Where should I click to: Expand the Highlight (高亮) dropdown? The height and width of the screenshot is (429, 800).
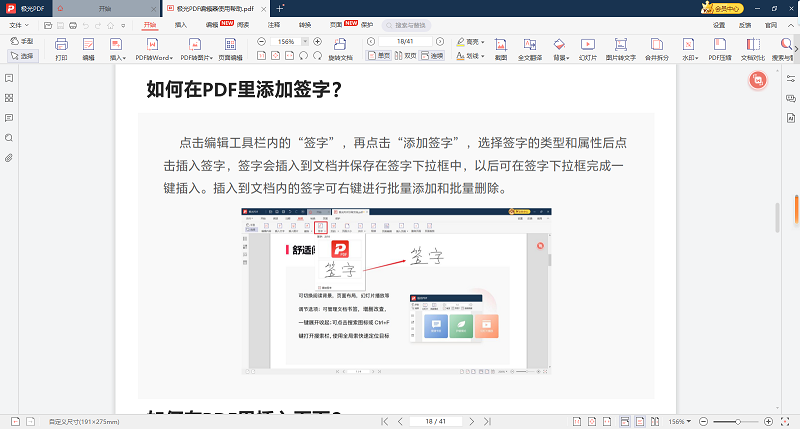coord(483,41)
